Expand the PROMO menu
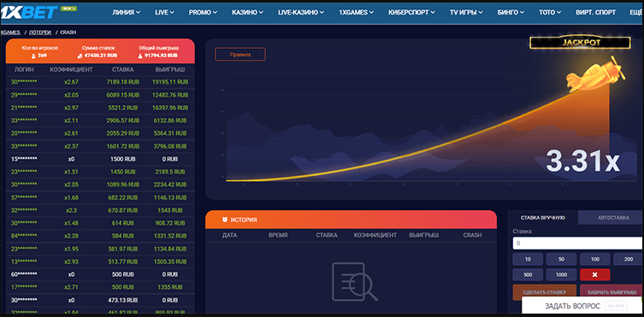644x317 pixels. point(203,12)
